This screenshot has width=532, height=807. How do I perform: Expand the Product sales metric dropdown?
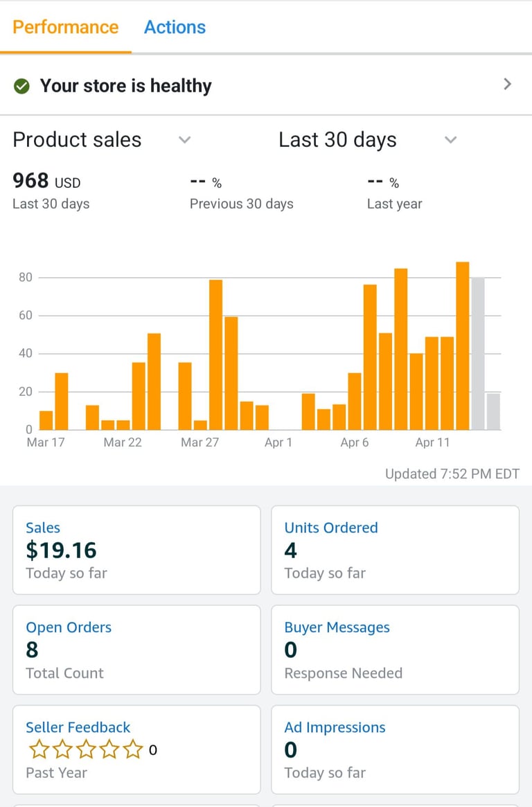click(x=184, y=140)
